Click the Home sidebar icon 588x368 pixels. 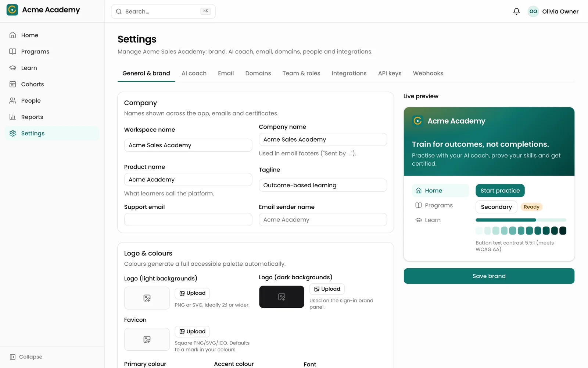tap(12, 35)
